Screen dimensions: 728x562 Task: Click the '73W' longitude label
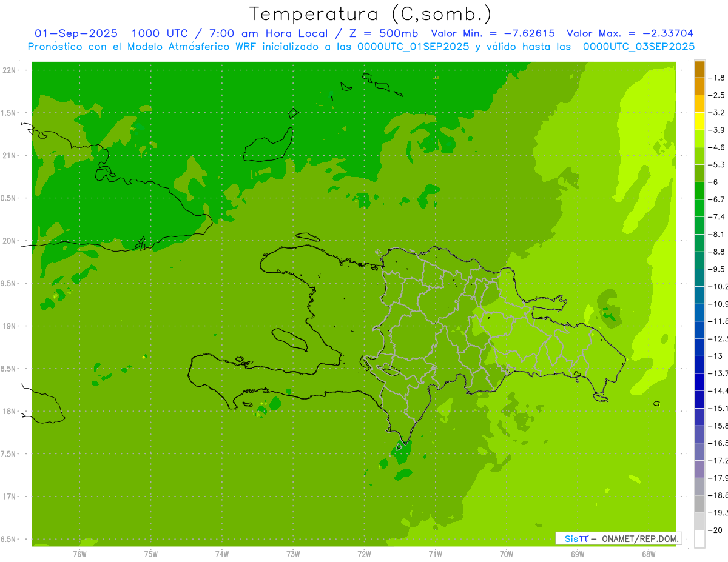[x=293, y=554]
